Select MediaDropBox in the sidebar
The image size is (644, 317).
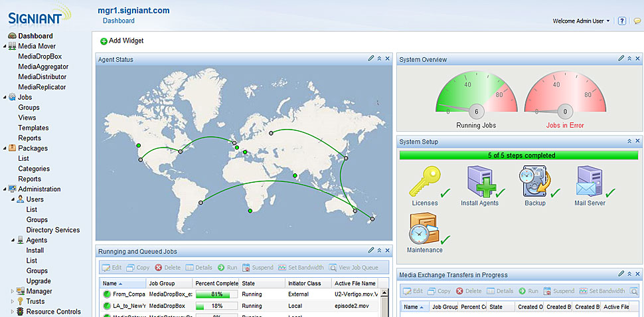click(x=40, y=56)
